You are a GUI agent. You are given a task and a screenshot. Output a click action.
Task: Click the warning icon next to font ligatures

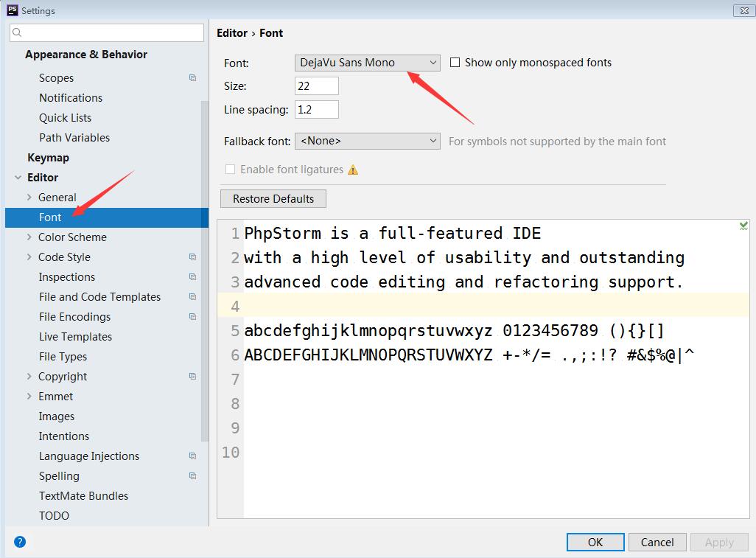pyautogui.click(x=353, y=170)
